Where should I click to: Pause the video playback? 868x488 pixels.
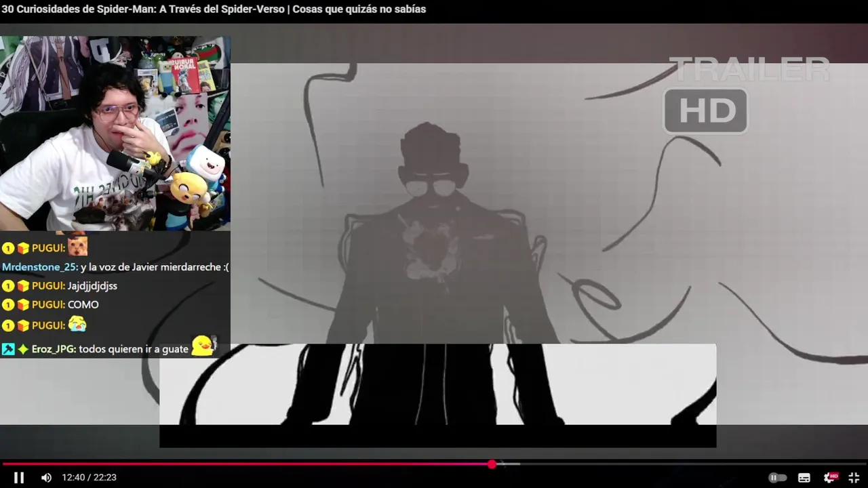click(19, 478)
